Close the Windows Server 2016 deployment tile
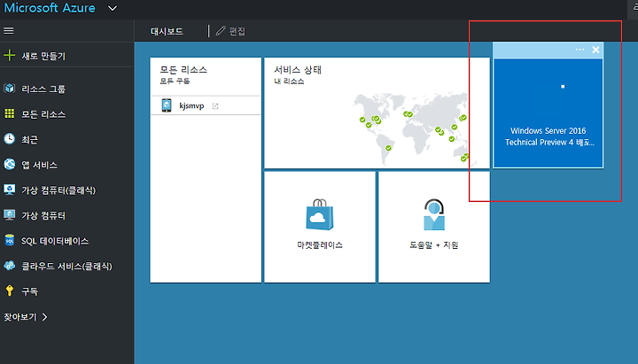638x364 pixels. click(x=595, y=50)
